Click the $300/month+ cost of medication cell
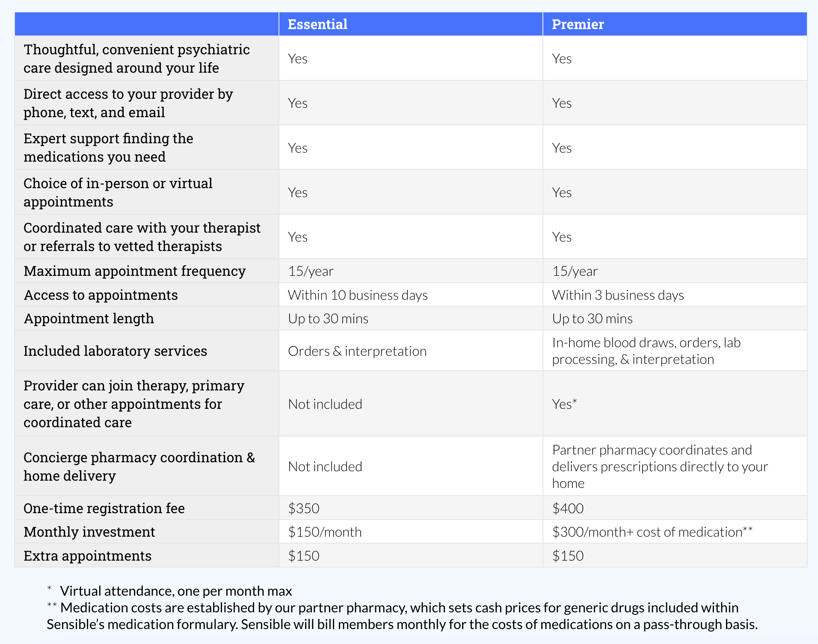Viewport: 818px width, 644px height. tap(652, 532)
